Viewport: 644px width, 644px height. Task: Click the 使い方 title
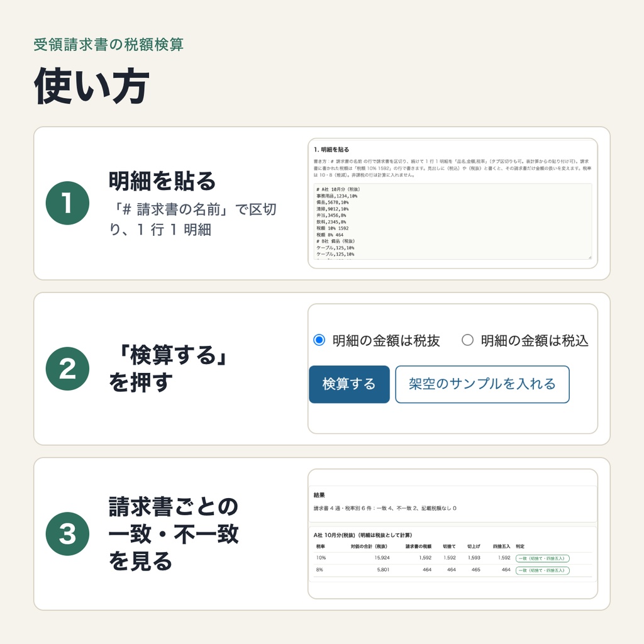click(92, 86)
